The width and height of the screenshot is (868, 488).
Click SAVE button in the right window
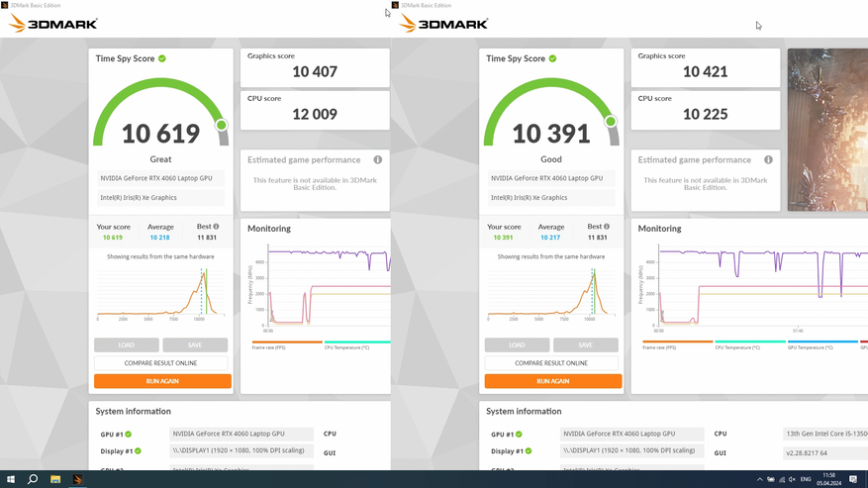(586, 345)
